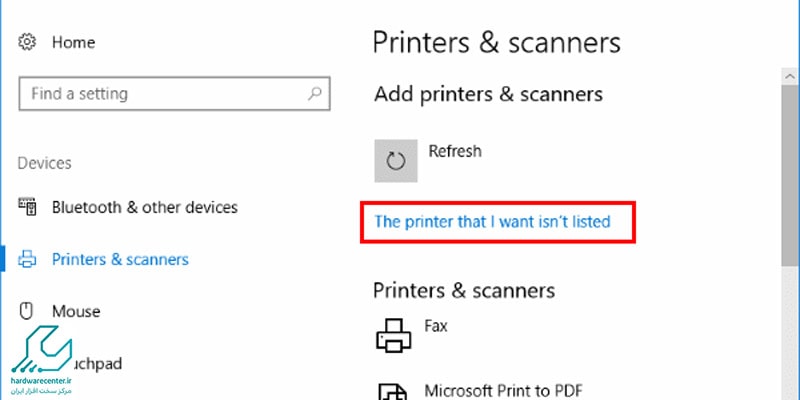
Task: Select the Fax device label
Action: [436, 326]
